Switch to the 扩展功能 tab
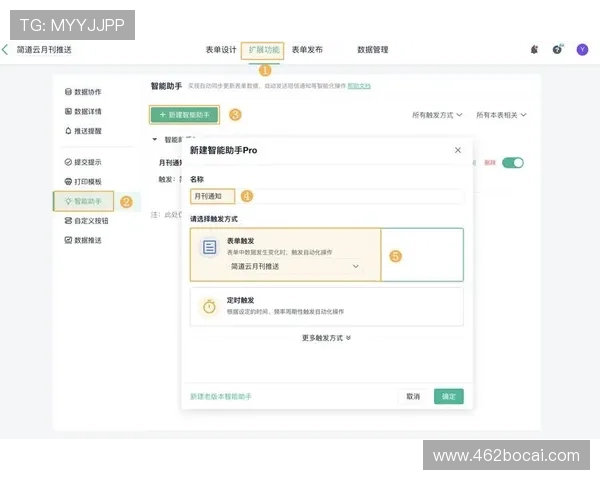Viewport: 600px width, 480px height. pos(264,50)
